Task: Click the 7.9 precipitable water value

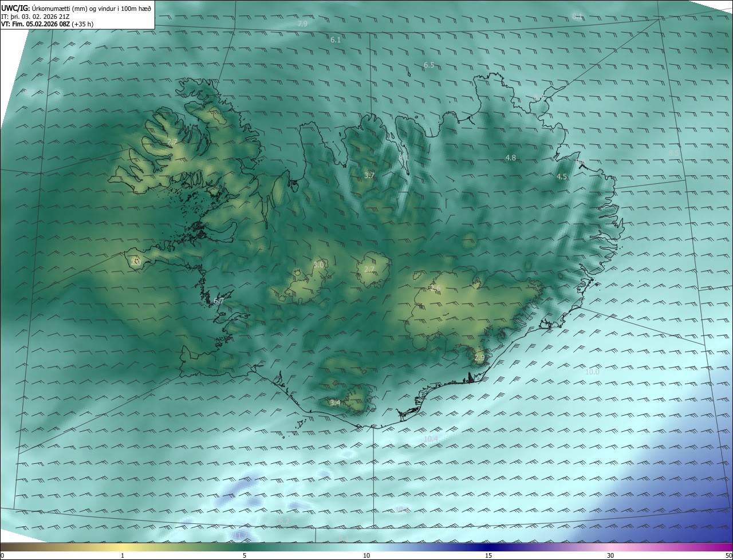Action: (x=302, y=23)
